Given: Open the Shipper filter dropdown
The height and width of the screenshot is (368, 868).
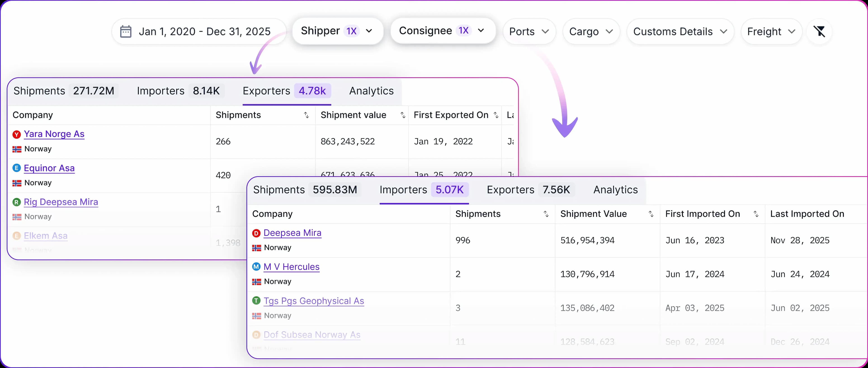Looking at the screenshot, I should click(x=338, y=31).
